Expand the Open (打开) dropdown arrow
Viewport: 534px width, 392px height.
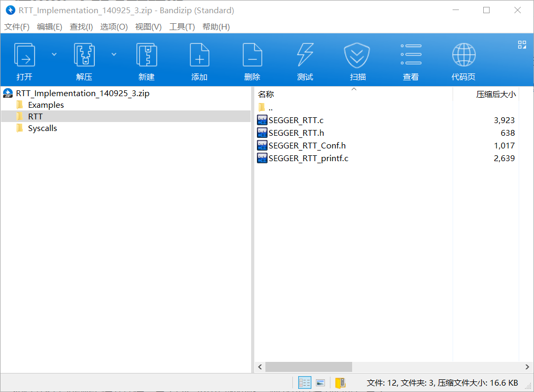click(x=54, y=54)
